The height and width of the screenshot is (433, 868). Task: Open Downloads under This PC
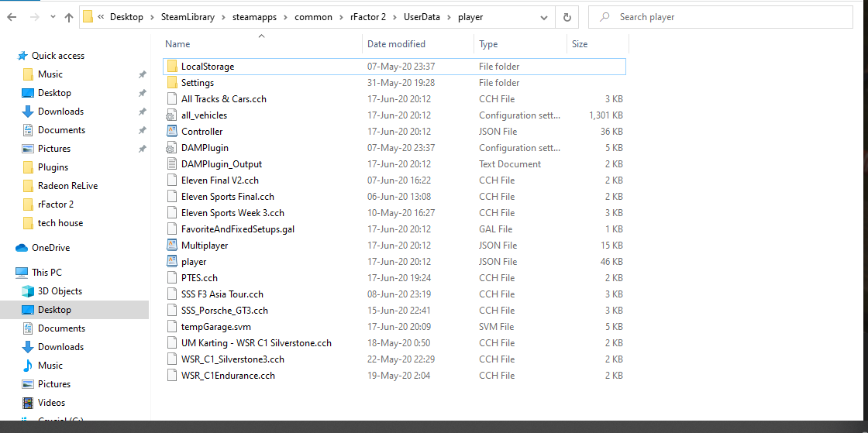click(x=60, y=347)
